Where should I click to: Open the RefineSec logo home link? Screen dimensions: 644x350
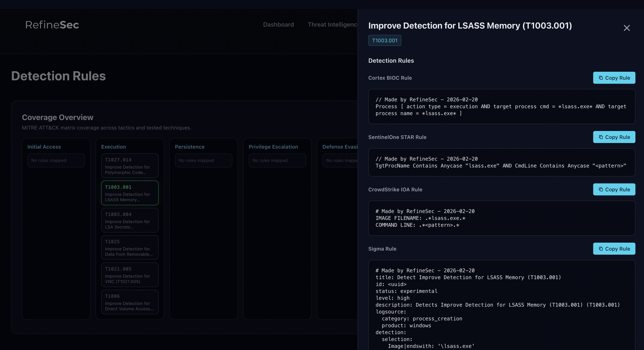(52, 25)
